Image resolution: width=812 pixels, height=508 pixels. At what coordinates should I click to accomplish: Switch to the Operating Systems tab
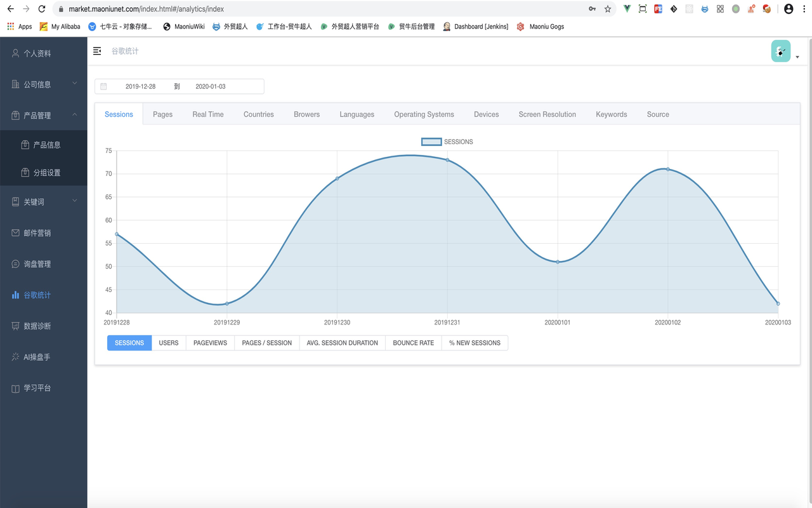(x=424, y=114)
